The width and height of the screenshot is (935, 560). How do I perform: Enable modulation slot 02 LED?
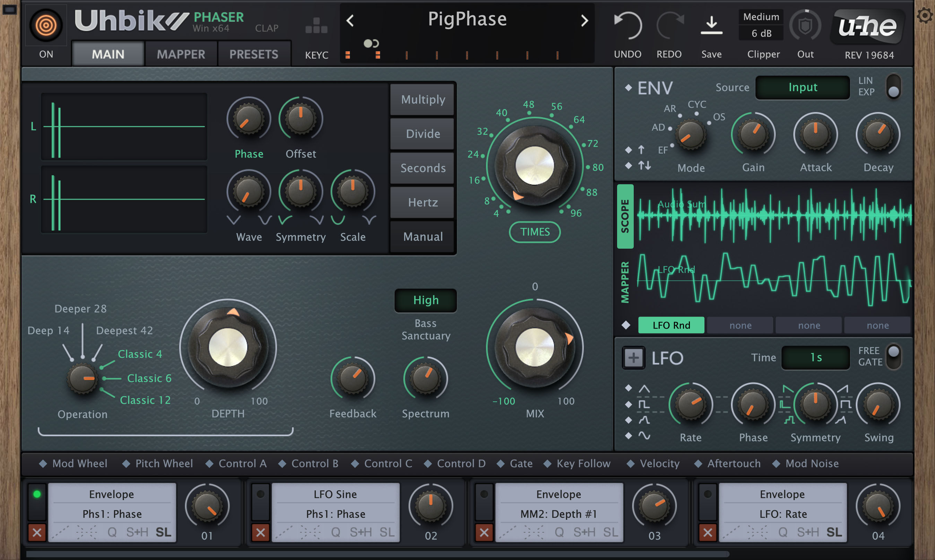(261, 494)
